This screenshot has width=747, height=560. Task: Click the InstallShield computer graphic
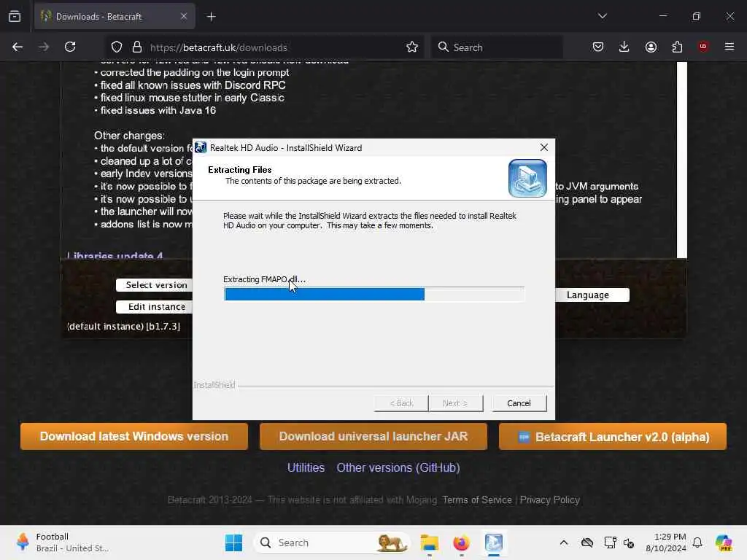[x=527, y=178]
